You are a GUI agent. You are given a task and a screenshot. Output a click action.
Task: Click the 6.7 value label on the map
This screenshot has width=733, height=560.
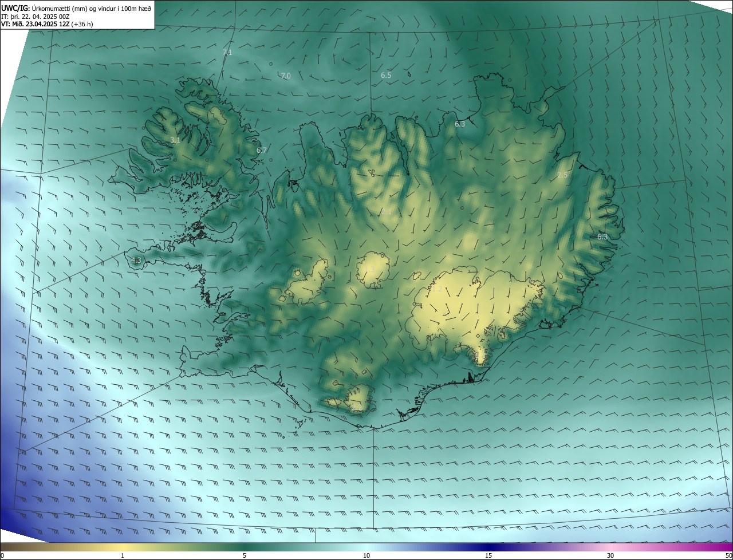[x=261, y=150]
